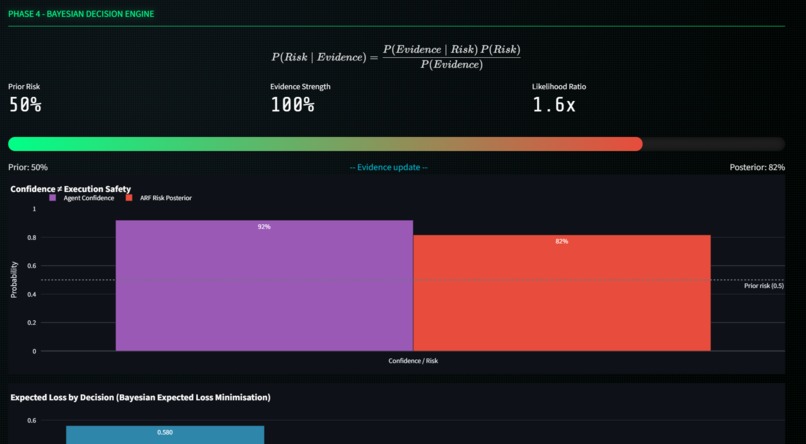Click the red ARF Risk Posterior bar
This screenshot has height=444, width=806.
[x=562, y=293]
